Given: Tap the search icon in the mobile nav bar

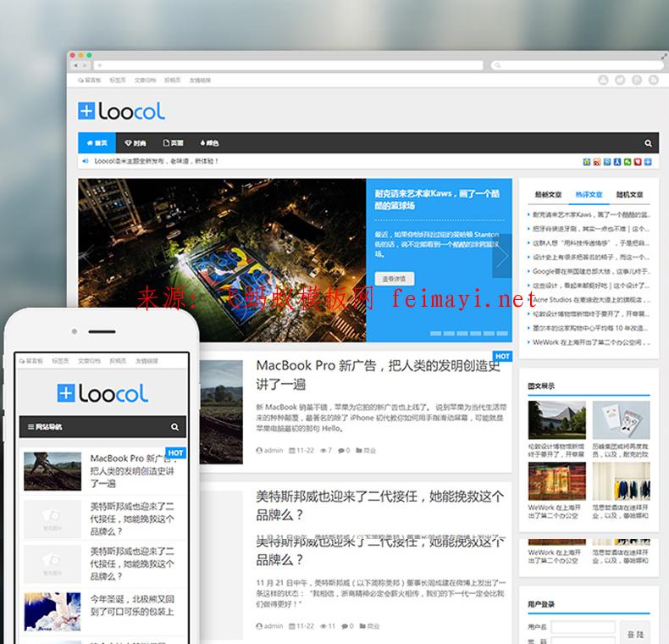Looking at the screenshot, I should [x=174, y=427].
